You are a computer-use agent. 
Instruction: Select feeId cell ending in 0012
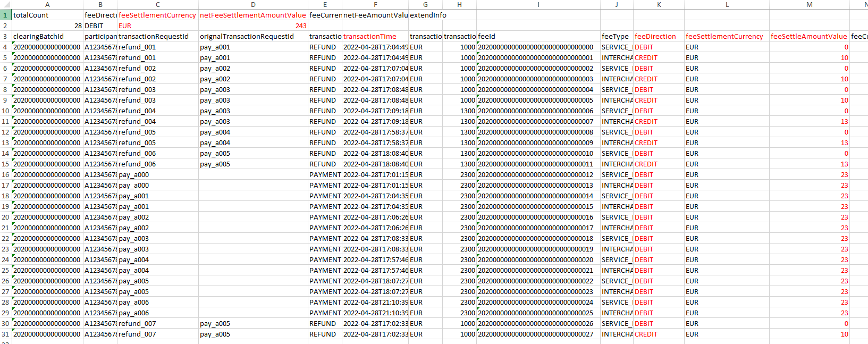pyautogui.click(x=538, y=174)
